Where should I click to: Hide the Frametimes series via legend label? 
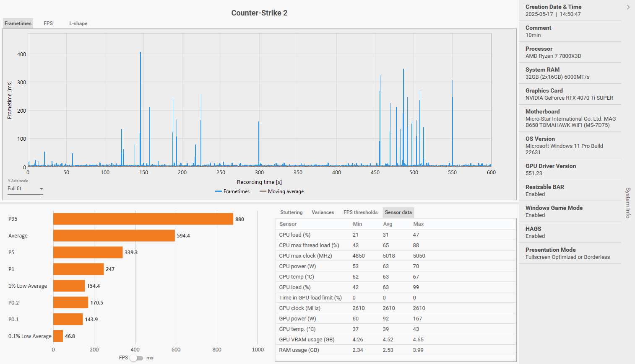[236, 191]
